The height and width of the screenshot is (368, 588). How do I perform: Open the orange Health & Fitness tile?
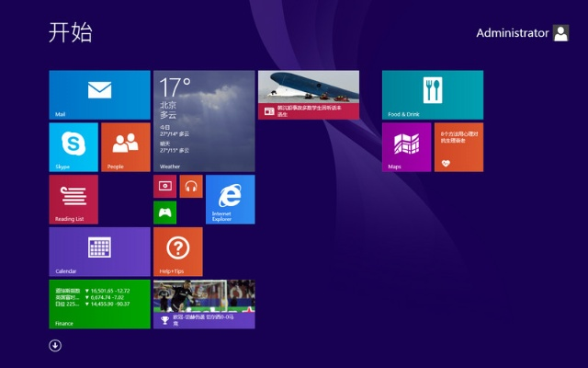click(x=458, y=147)
